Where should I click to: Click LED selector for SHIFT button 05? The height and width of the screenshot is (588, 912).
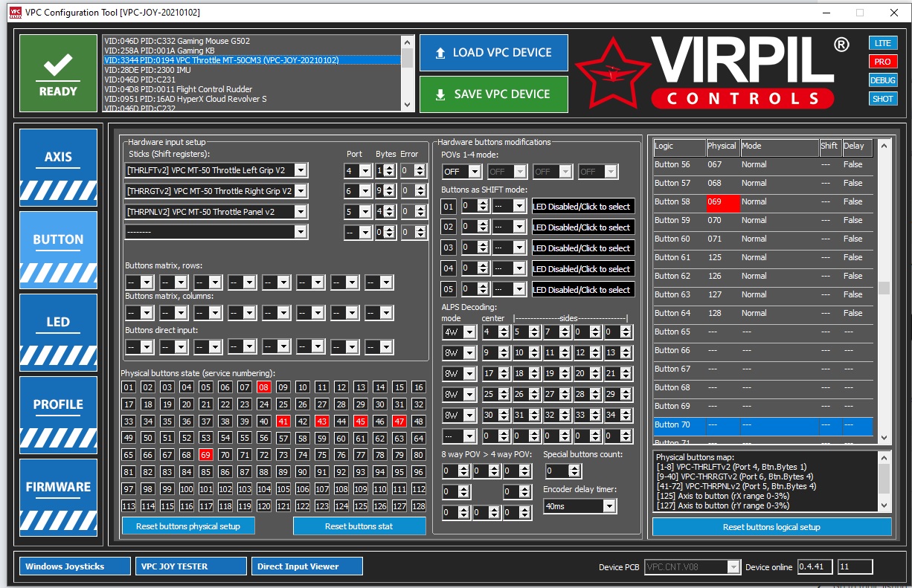point(582,290)
